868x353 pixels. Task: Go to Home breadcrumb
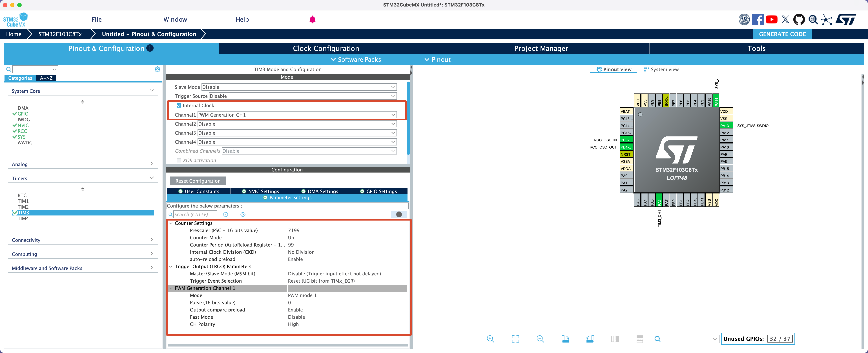click(x=14, y=34)
